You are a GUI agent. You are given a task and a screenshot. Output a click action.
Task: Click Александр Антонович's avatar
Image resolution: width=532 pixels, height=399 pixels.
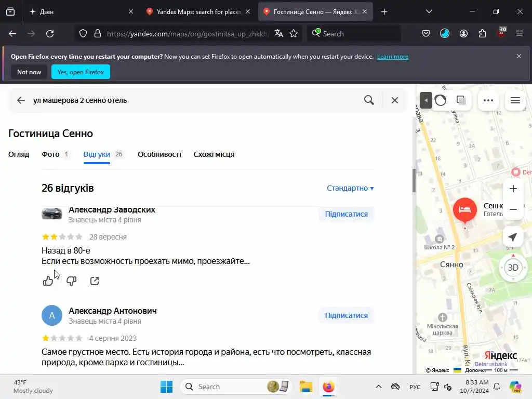[x=52, y=315]
